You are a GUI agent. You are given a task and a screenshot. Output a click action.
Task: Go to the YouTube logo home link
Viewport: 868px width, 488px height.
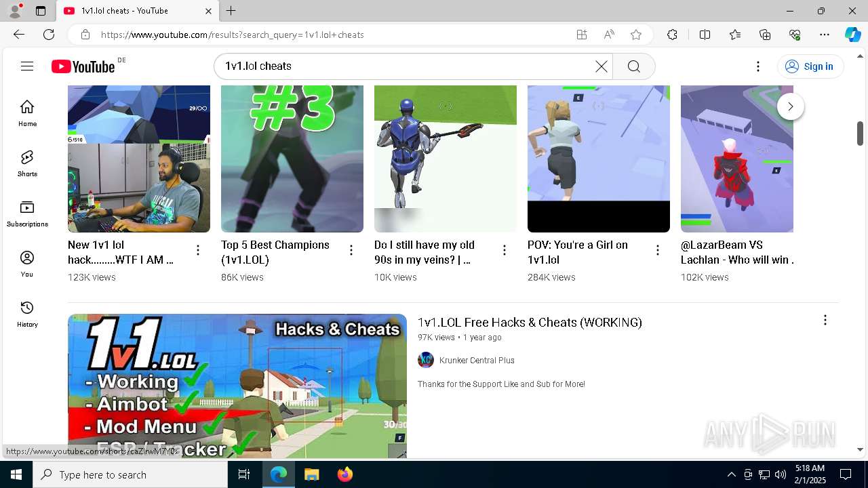(83, 66)
